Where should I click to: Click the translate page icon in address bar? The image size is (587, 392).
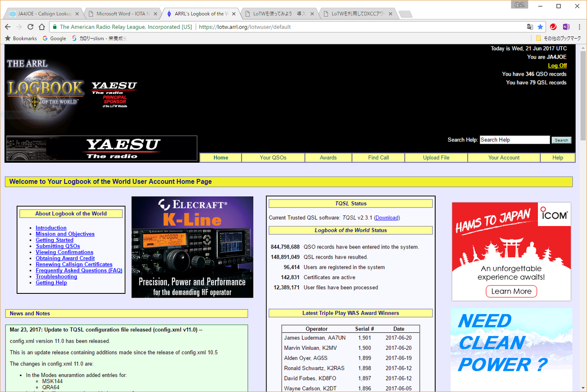tap(530, 27)
